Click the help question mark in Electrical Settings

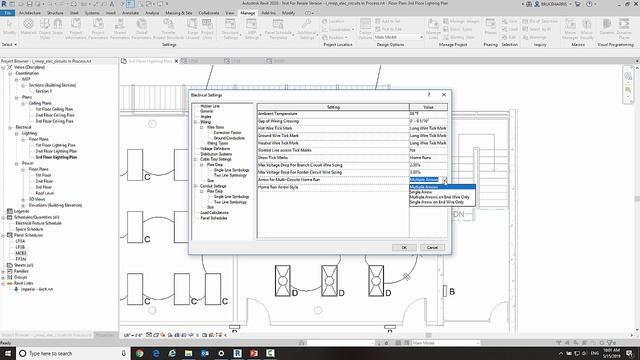[x=429, y=95]
